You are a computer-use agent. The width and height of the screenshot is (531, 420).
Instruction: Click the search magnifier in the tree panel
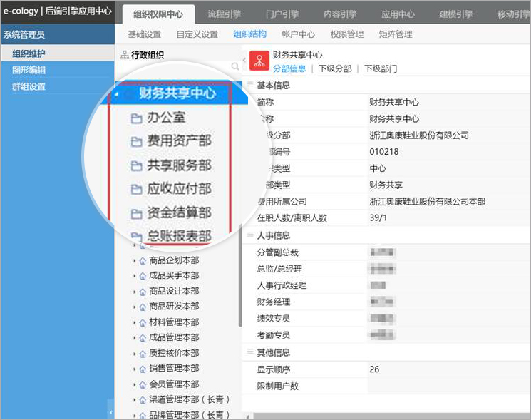[236, 66]
